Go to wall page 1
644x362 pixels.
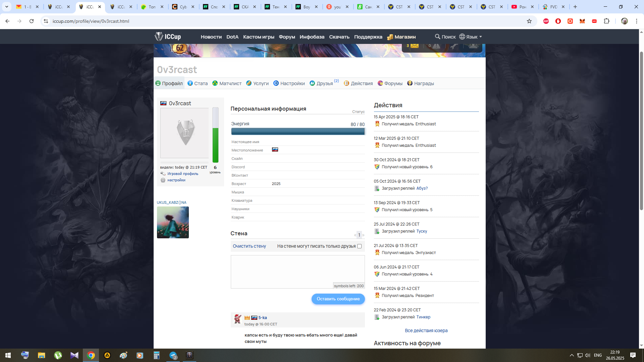tap(359, 235)
